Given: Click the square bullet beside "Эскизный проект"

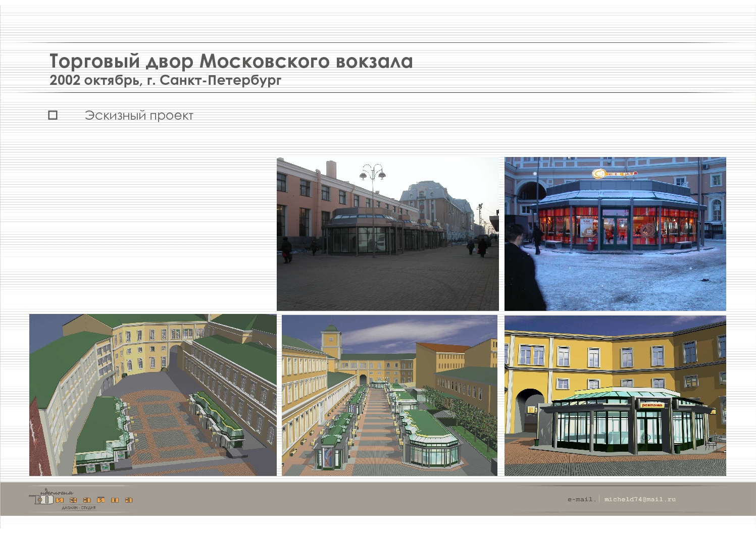Looking at the screenshot, I should [x=53, y=116].
